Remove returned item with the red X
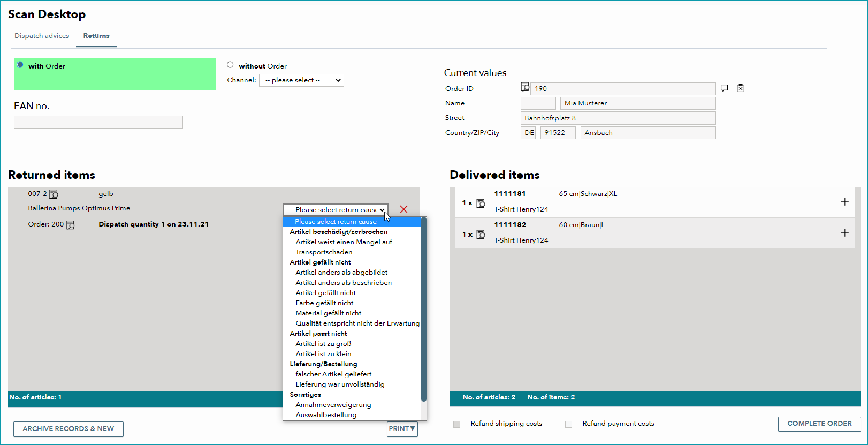 point(403,209)
